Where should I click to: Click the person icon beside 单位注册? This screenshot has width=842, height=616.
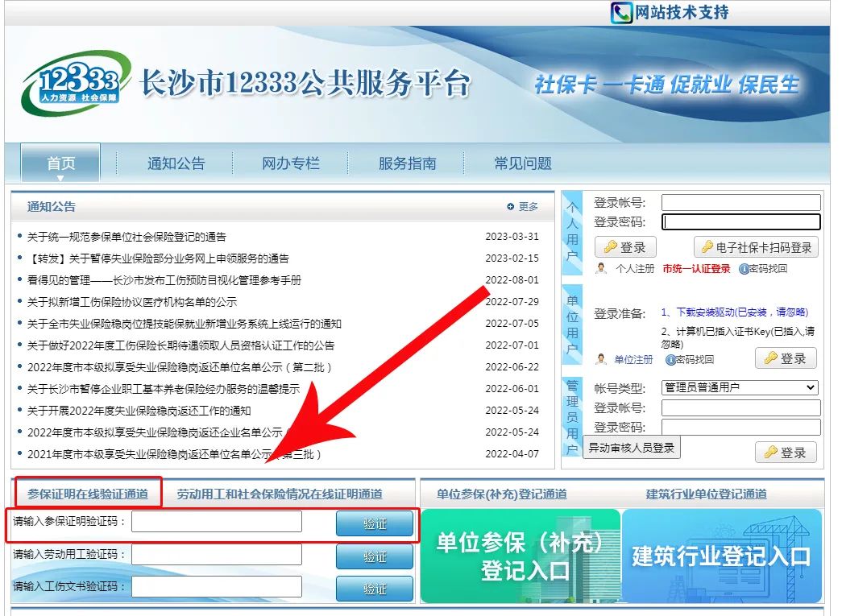coord(601,359)
